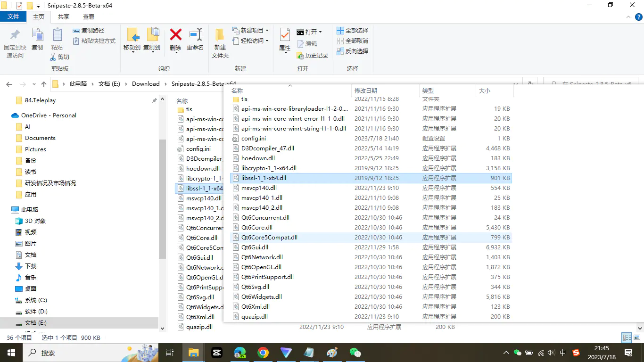Switch to the 主页 ribbon tab

click(39, 16)
